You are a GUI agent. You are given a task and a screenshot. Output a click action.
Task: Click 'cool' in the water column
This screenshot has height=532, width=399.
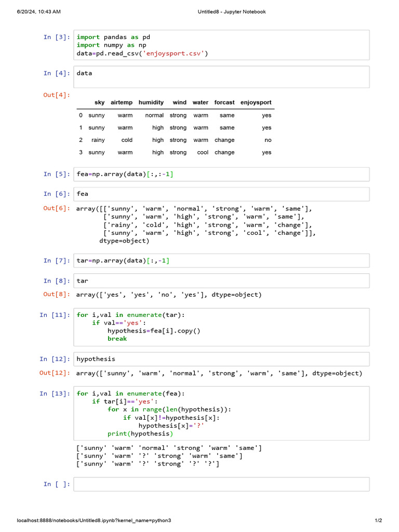coord(203,153)
